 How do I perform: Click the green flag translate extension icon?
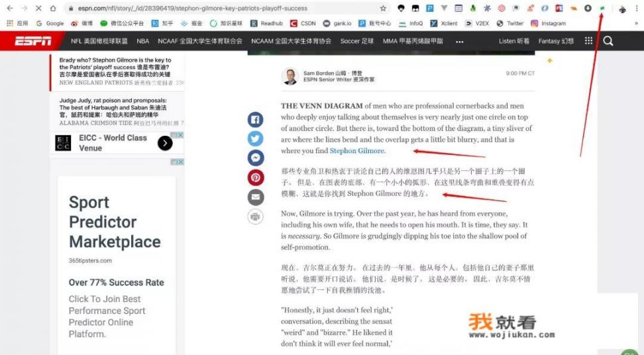click(x=602, y=8)
